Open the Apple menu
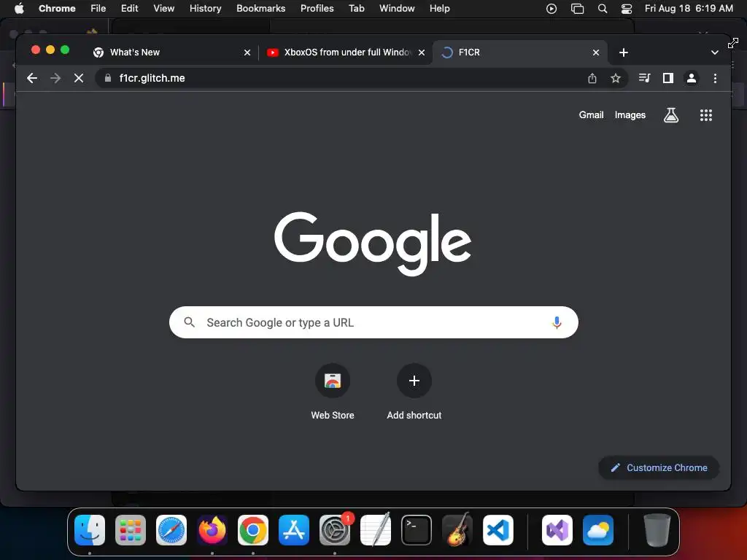The width and height of the screenshot is (747, 560). (x=19, y=9)
